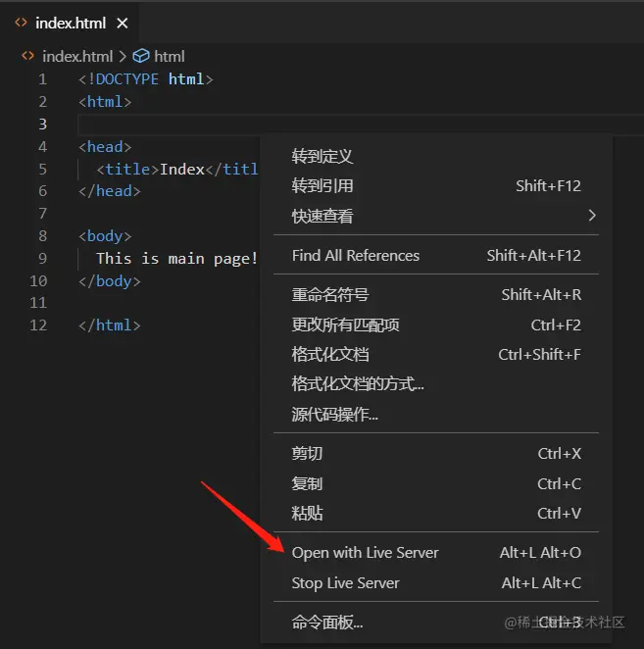Open 命令面板... entry
644x649 pixels.
[436, 622]
